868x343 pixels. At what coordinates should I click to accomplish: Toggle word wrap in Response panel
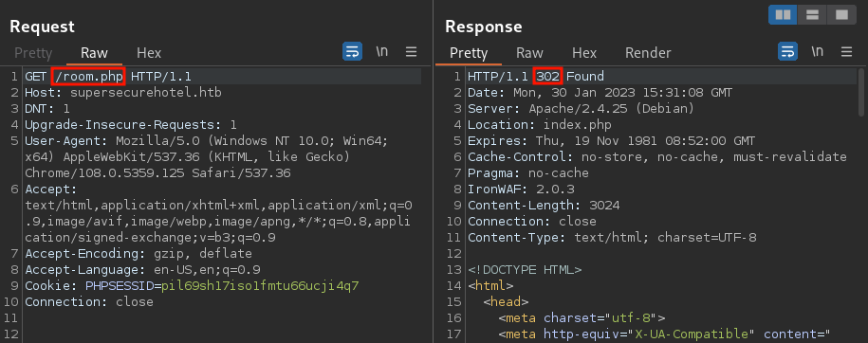[787, 52]
